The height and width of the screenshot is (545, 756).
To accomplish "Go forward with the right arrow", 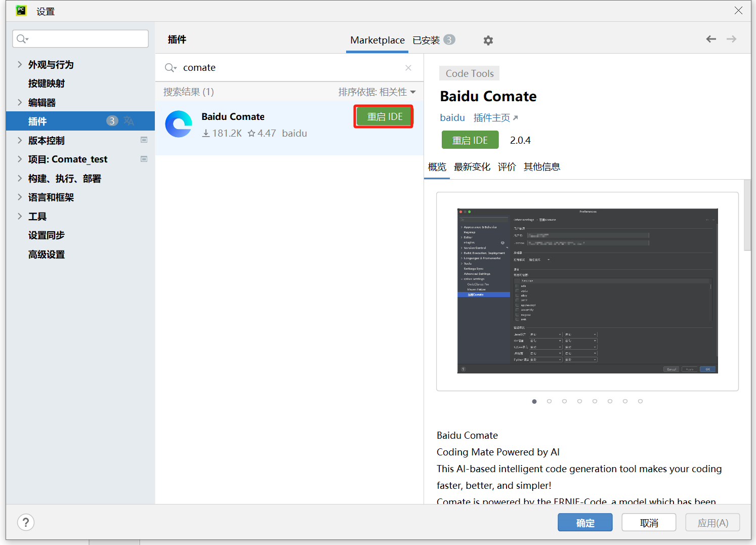I will tap(731, 39).
